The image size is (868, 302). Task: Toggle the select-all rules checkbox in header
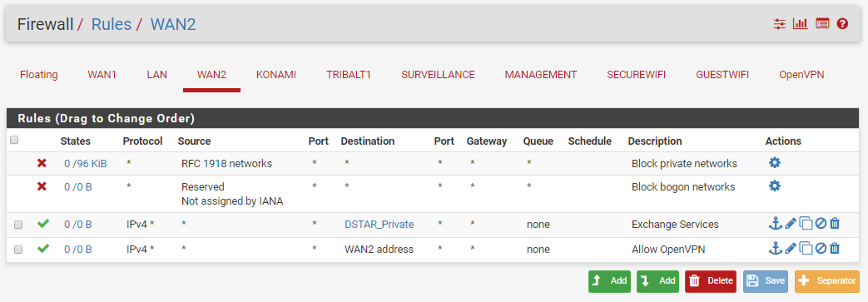(14, 140)
